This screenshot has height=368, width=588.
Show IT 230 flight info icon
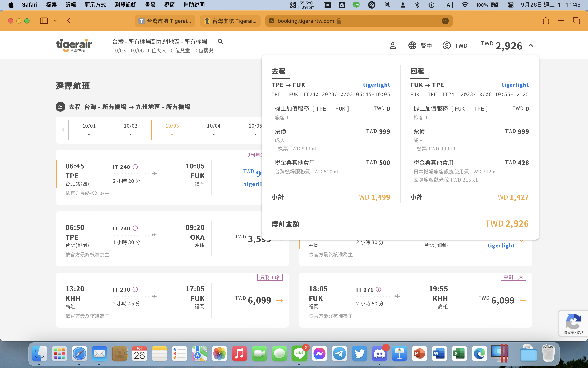pyautogui.click(x=135, y=228)
